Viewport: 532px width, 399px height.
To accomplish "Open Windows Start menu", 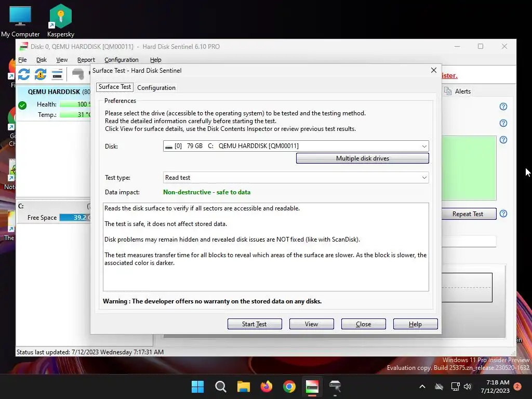I will [197, 387].
